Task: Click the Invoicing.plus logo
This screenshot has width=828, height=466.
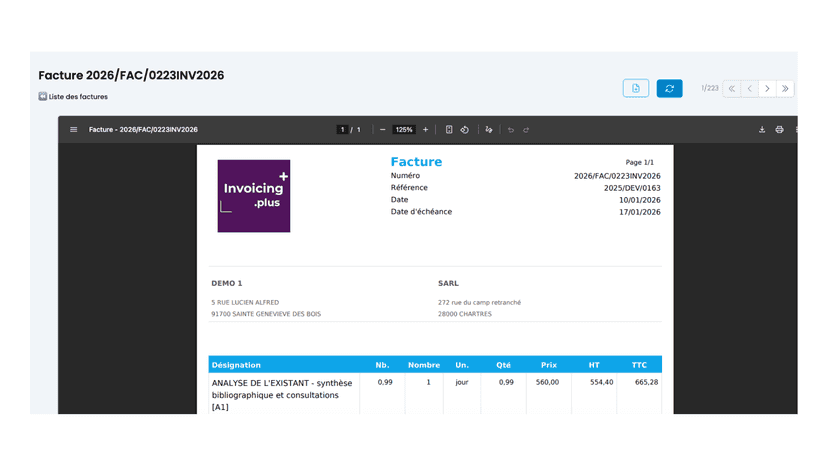Action: pos(254,196)
